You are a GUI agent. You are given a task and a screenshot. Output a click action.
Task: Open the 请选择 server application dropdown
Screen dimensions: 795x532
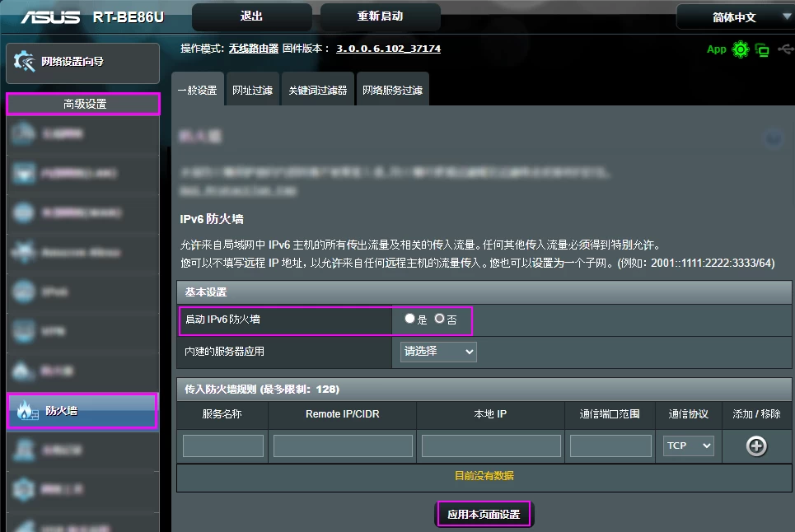coord(437,352)
